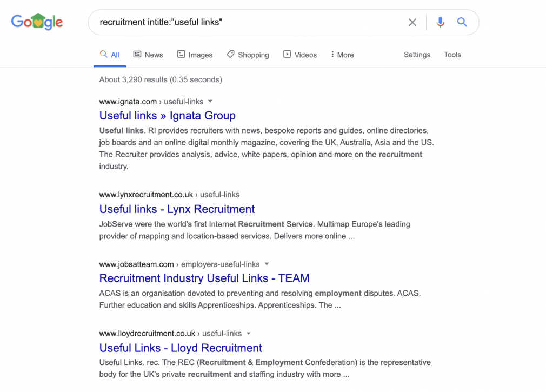546x392 pixels.
Task: Switch to the Images tab
Action: [195, 55]
